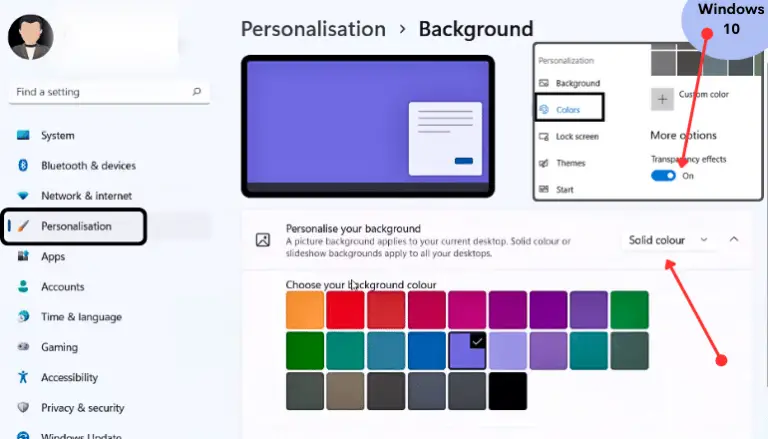The width and height of the screenshot is (768, 439).
Task: Select Colors in the Windows 10 panel
Action: tap(570, 108)
